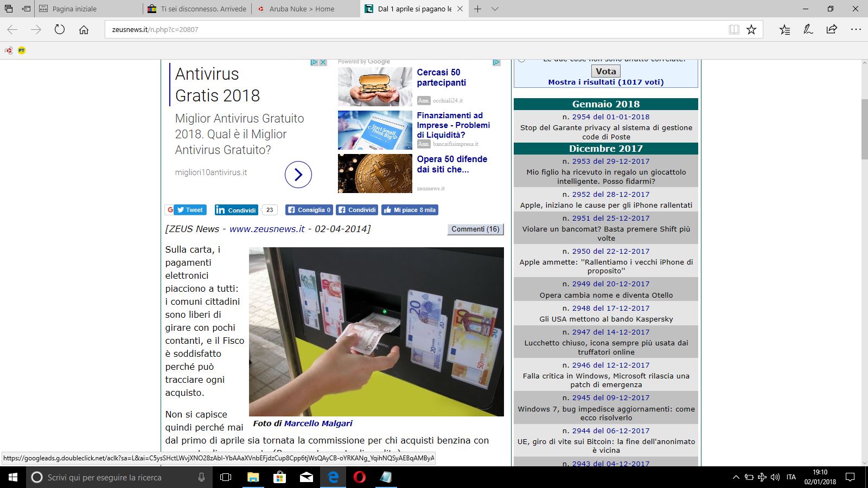Click the Google+ share icon
This screenshot has width=868, height=488.
pyautogui.click(x=169, y=210)
